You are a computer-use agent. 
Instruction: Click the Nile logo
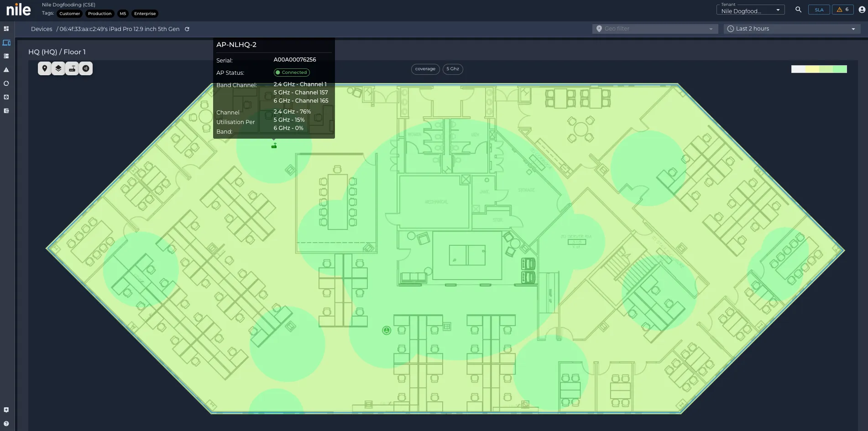19,10
